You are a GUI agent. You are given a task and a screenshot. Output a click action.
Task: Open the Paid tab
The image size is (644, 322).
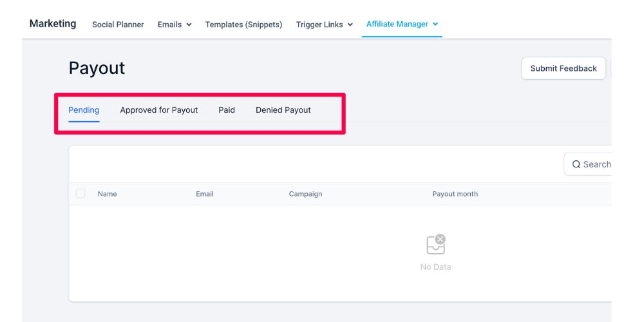(227, 110)
